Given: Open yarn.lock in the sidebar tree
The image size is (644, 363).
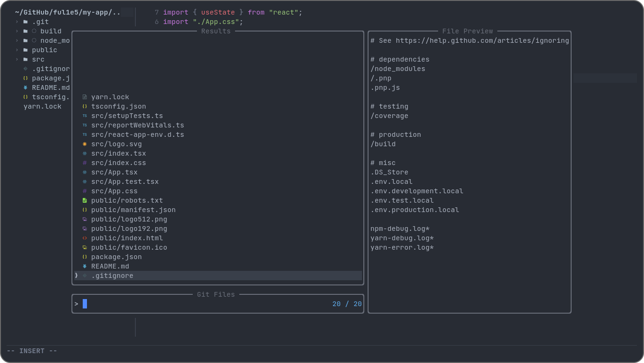Looking at the screenshot, I should pos(42,106).
